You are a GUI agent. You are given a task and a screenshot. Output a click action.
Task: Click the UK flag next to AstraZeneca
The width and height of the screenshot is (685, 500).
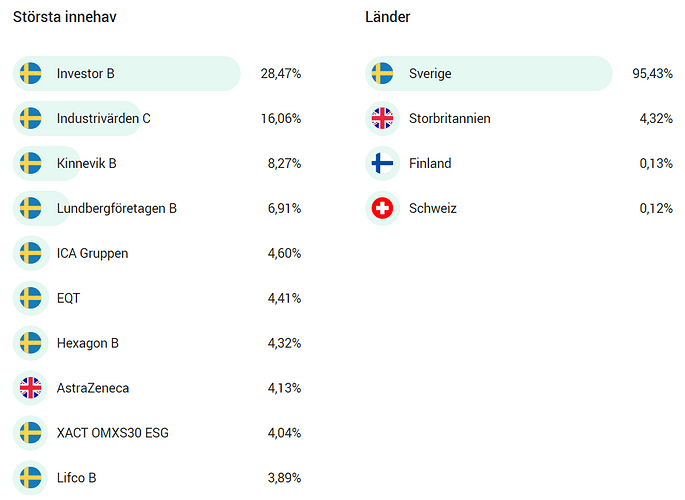(31, 388)
